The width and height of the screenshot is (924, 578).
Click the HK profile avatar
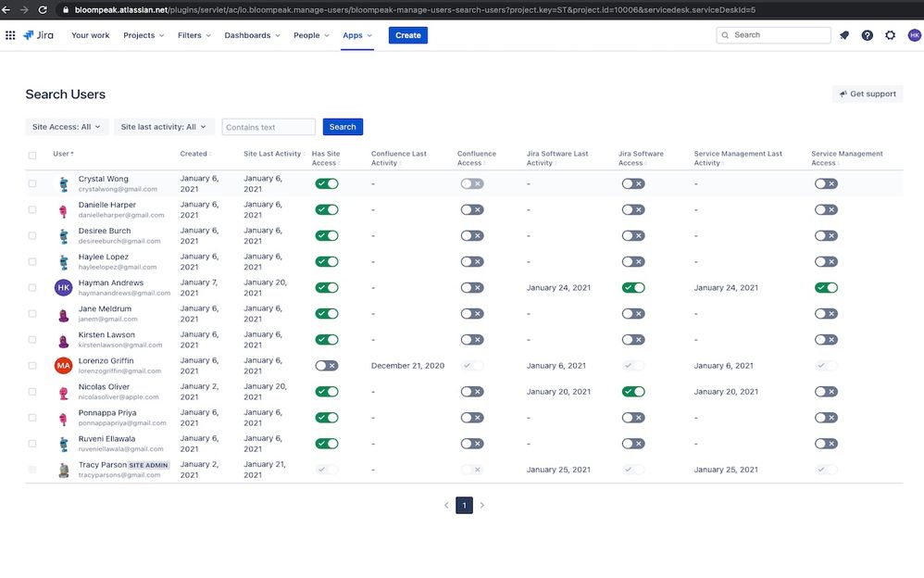click(x=913, y=35)
